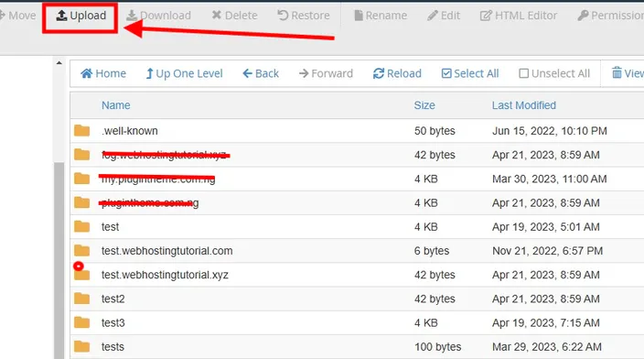Open the Edit tool
This screenshot has height=359, width=644.
point(444,16)
